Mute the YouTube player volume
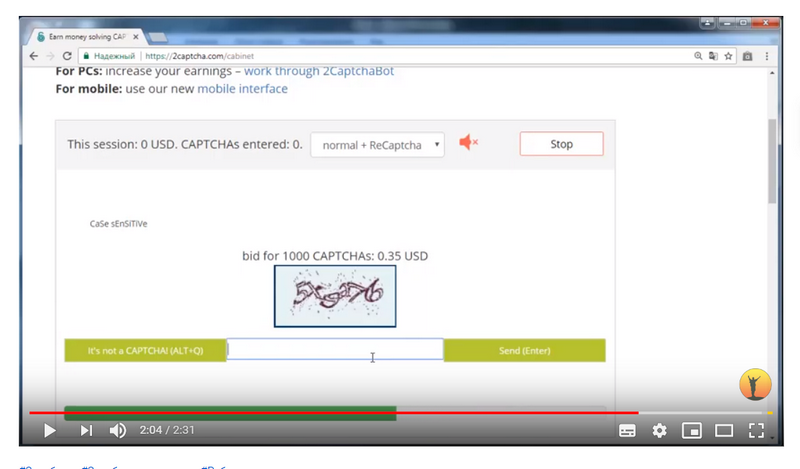Screen dimensions: 800x469 point(118,430)
